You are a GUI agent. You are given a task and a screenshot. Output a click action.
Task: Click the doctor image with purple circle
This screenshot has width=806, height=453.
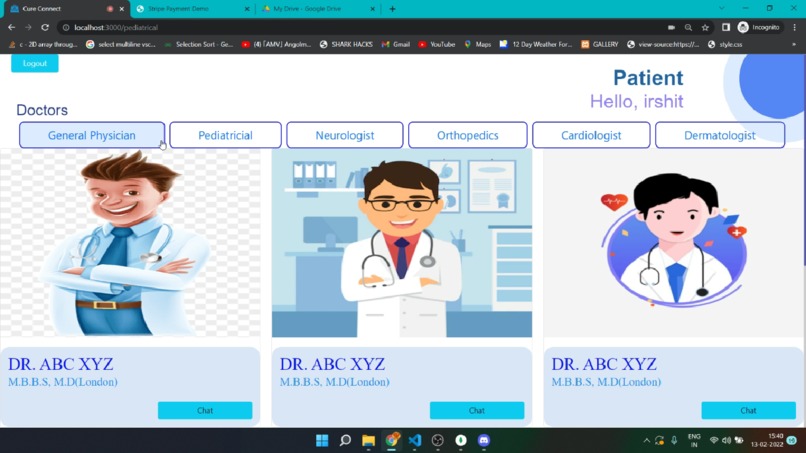coord(673,243)
